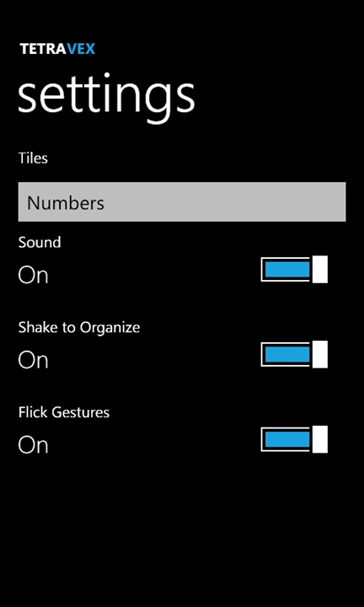Tap the Sound setting label
The height and width of the screenshot is (607, 364).
pyautogui.click(x=40, y=242)
